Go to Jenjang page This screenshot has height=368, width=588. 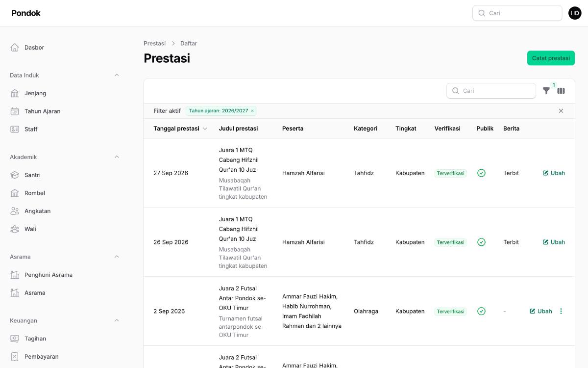click(65, 93)
